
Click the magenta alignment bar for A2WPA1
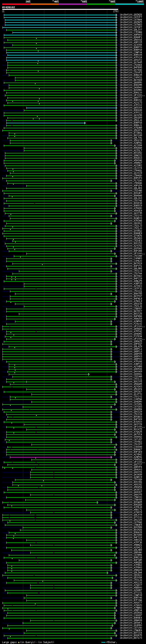point(61,457)
